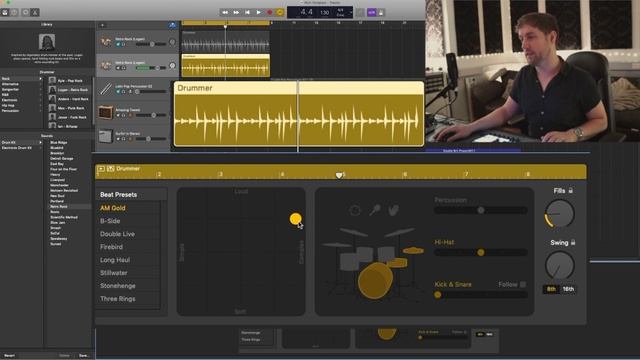Expand the Alternative genre arrow
The height and width of the screenshot is (360, 640).
[x=40, y=84]
